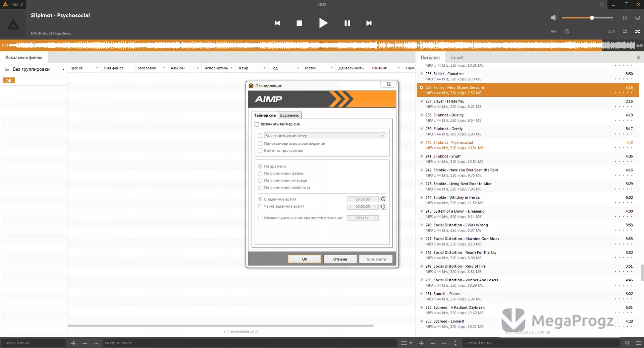Expand 'Без группировки' grouping dropdown

[63, 69]
